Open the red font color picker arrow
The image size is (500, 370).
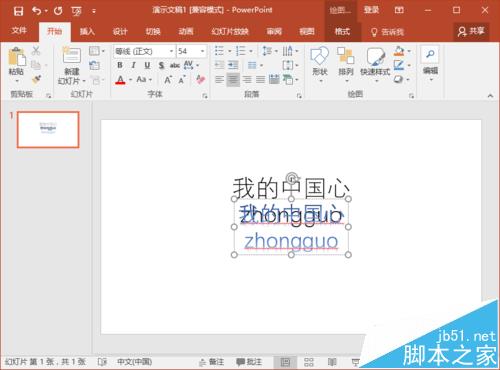point(131,80)
